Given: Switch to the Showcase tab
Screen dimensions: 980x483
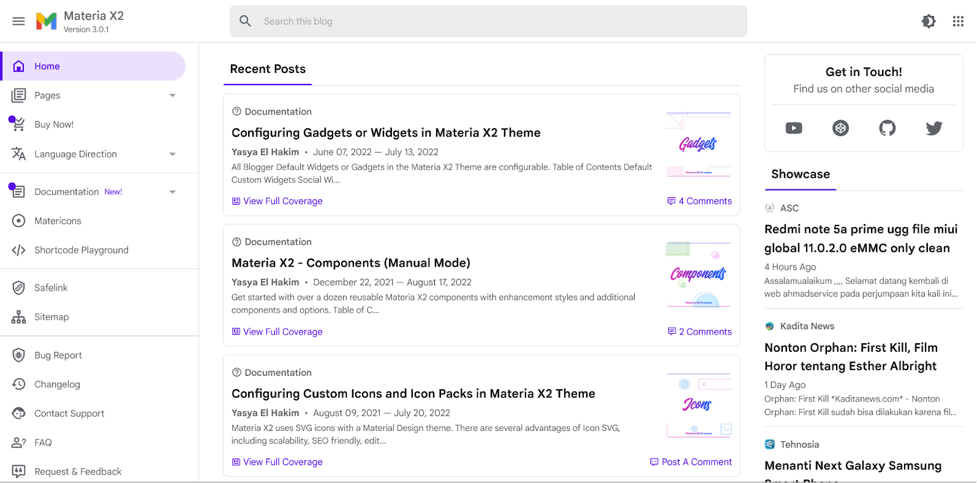Looking at the screenshot, I should (801, 174).
